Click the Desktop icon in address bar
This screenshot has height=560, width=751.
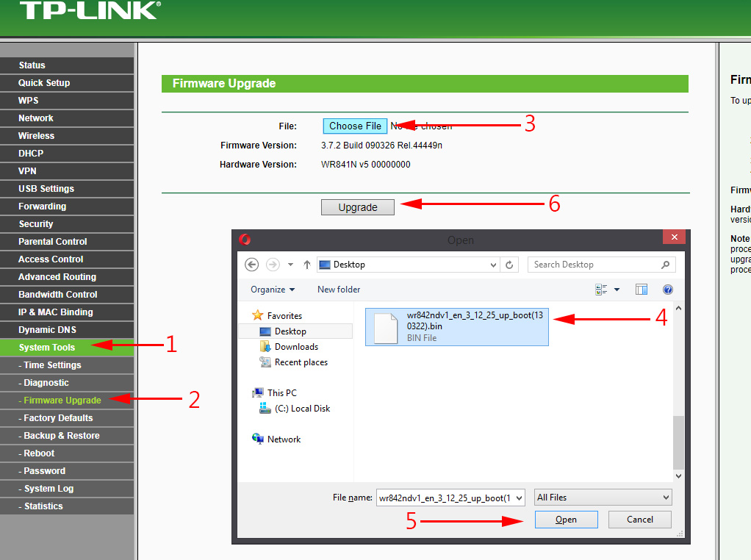pos(325,265)
